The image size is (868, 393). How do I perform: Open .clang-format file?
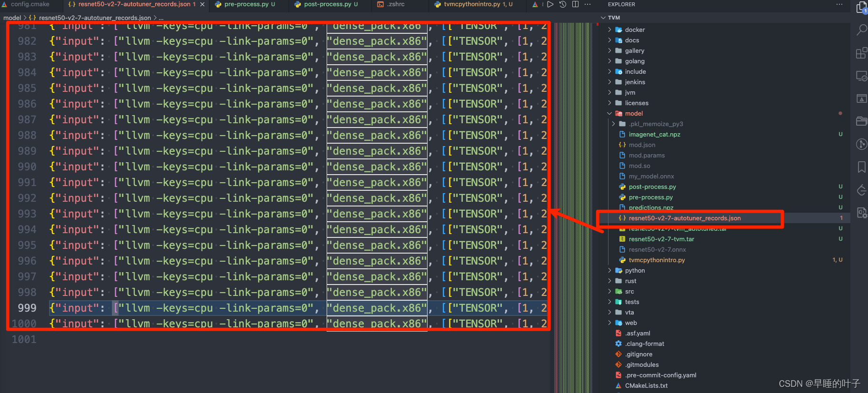click(x=644, y=344)
